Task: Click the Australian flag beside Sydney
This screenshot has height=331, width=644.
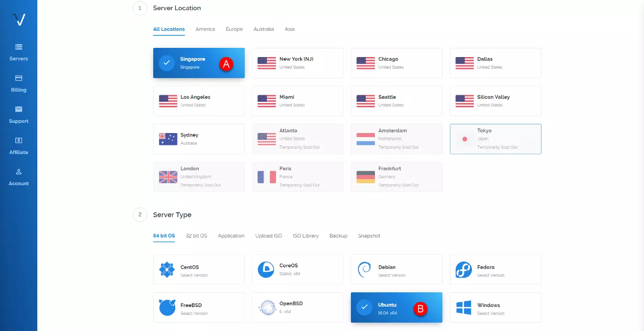Action: point(168,139)
